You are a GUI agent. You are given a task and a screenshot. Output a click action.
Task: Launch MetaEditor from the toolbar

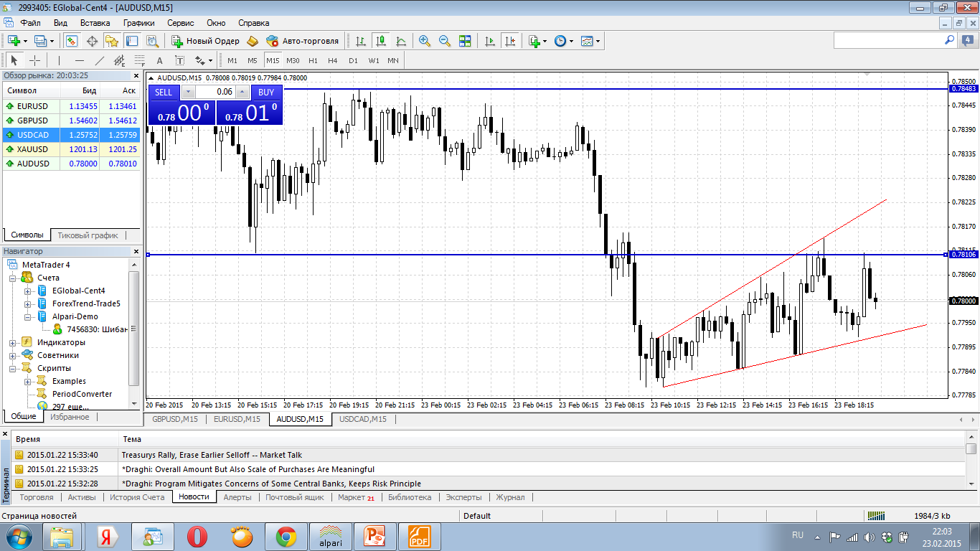tap(252, 41)
